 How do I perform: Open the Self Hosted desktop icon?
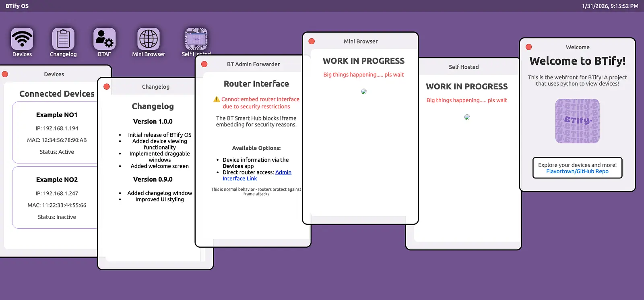point(196,39)
